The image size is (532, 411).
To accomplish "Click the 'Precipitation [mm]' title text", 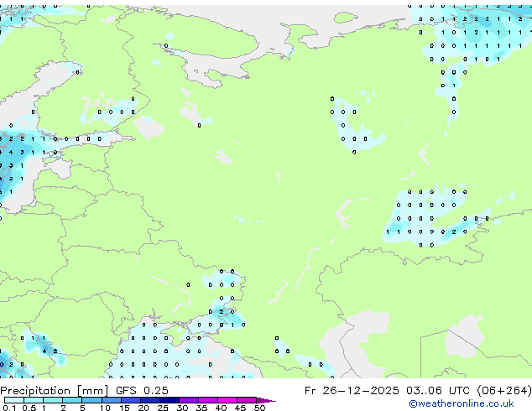I will coord(55,391).
